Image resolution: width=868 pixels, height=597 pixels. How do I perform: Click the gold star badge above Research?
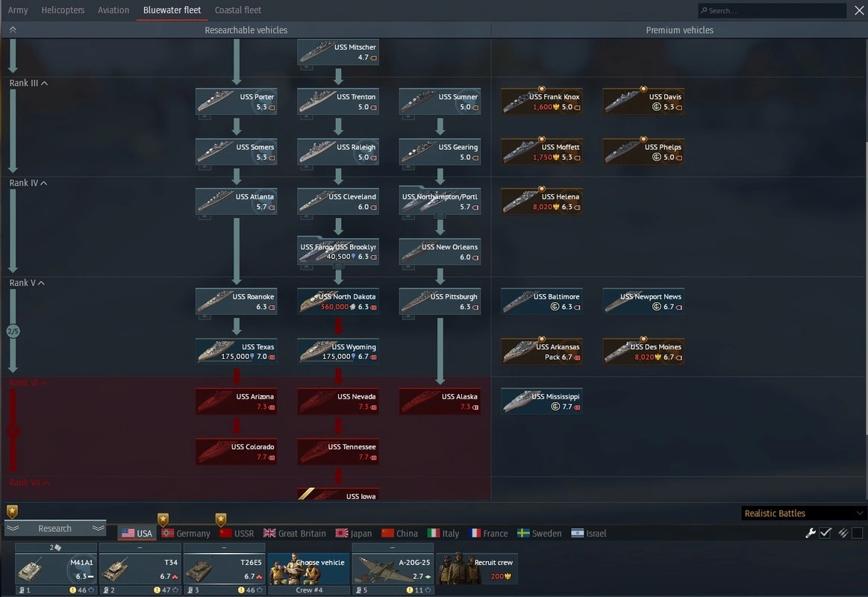(12, 511)
